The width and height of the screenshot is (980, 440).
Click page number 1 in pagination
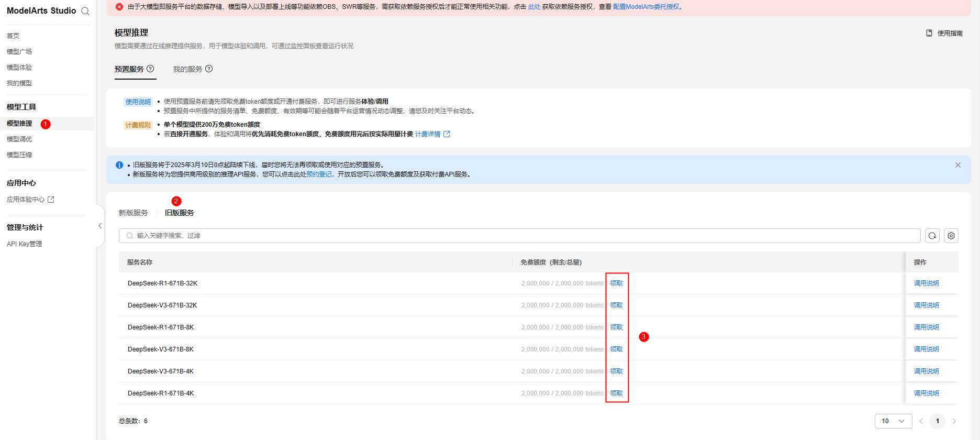tap(938, 421)
